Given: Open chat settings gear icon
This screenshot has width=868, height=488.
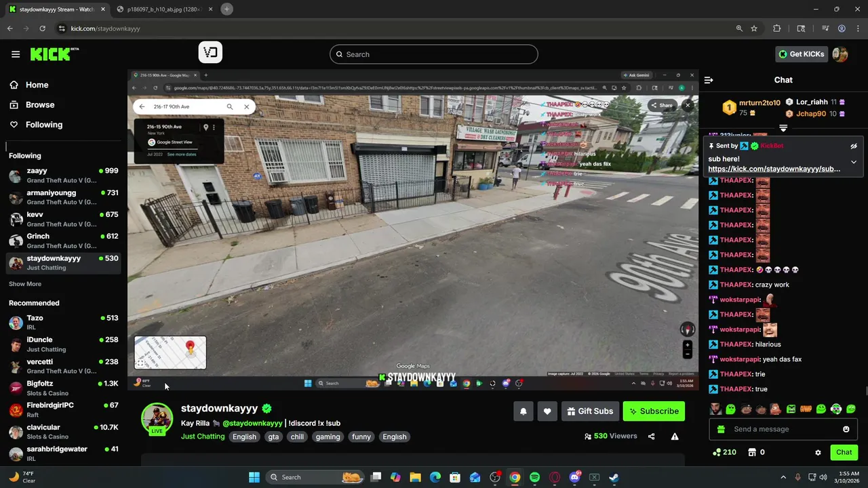Looking at the screenshot, I should pyautogui.click(x=818, y=453).
